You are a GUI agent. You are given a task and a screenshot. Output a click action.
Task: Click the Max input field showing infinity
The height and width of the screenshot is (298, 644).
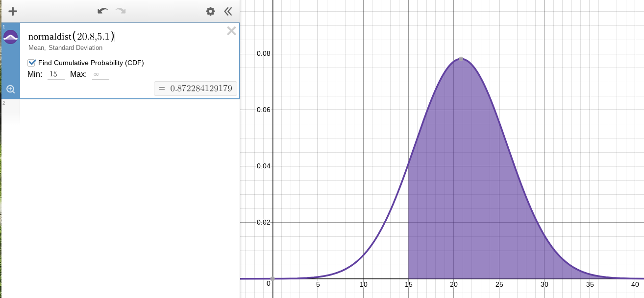click(x=100, y=73)
